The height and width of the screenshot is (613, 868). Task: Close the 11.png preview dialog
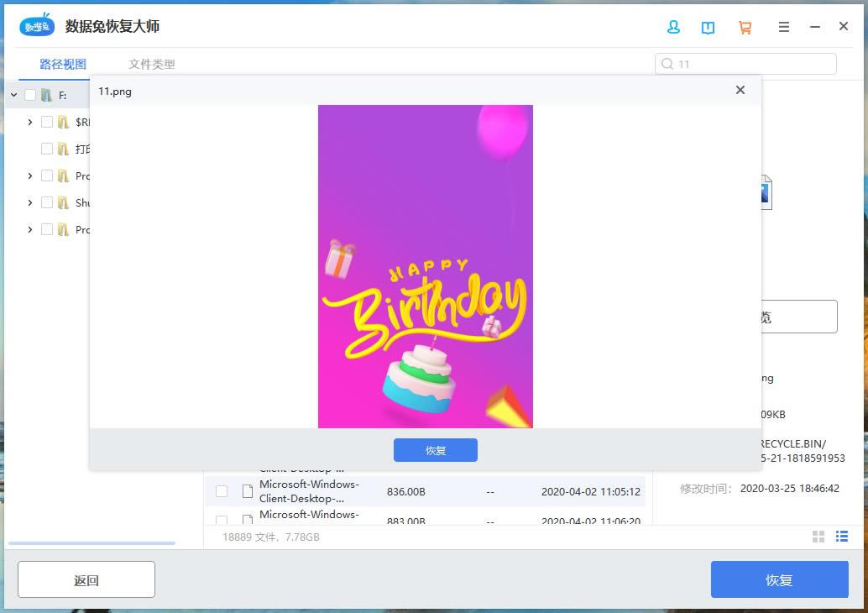click(740, 90)
